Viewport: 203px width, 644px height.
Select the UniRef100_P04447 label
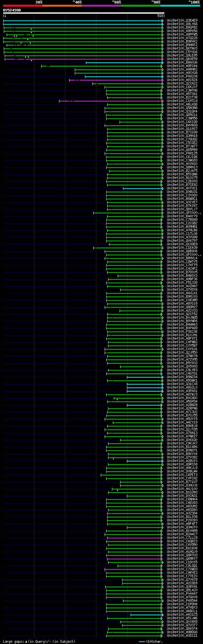click(182, 594)
